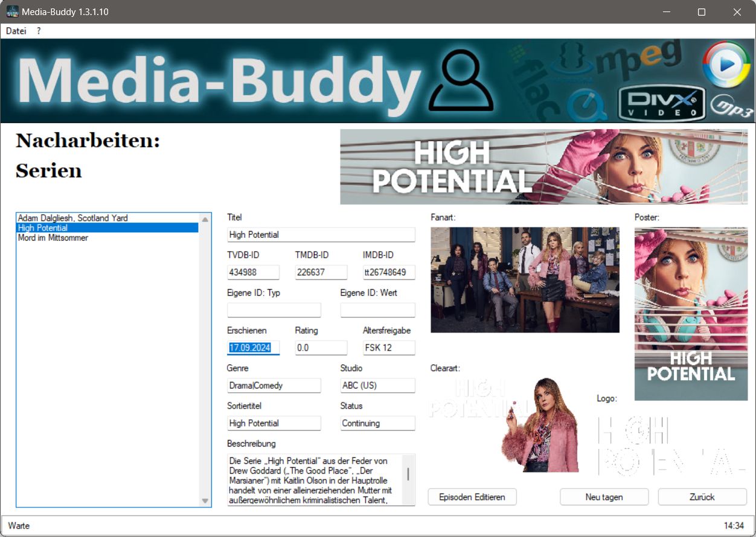Click the Eigene ID: Typ field
Image resolution: width=756 pixels, height=537 pixels.
pos(274,310)
